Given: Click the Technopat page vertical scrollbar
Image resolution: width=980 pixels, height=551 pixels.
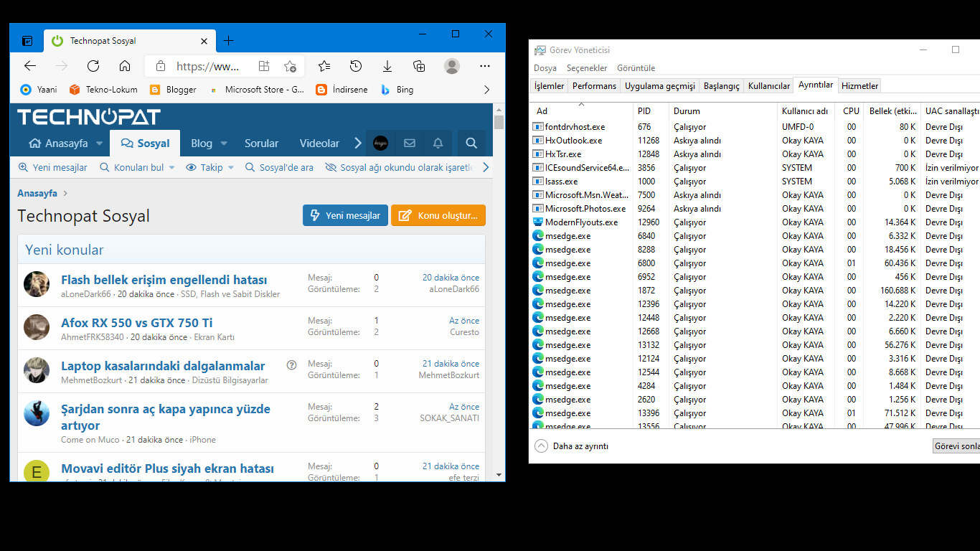Looking at the screenshot, I should pyautogui.click(x=499, y=291).
